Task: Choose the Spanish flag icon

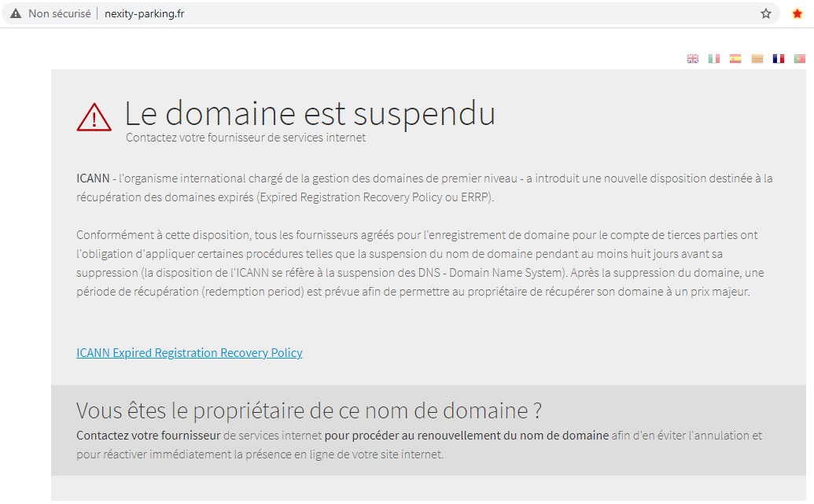Action: (735, 58)
